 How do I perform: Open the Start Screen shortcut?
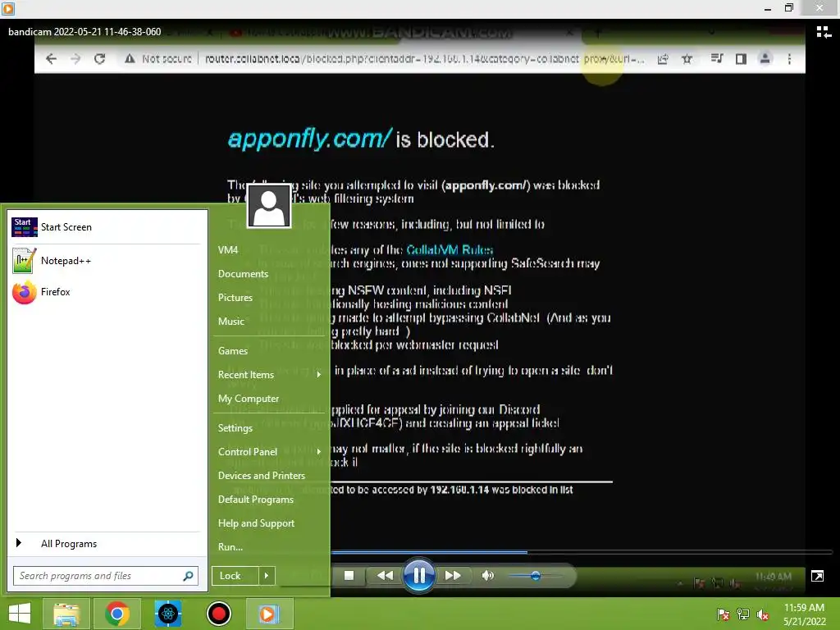(x=106, y=227)
